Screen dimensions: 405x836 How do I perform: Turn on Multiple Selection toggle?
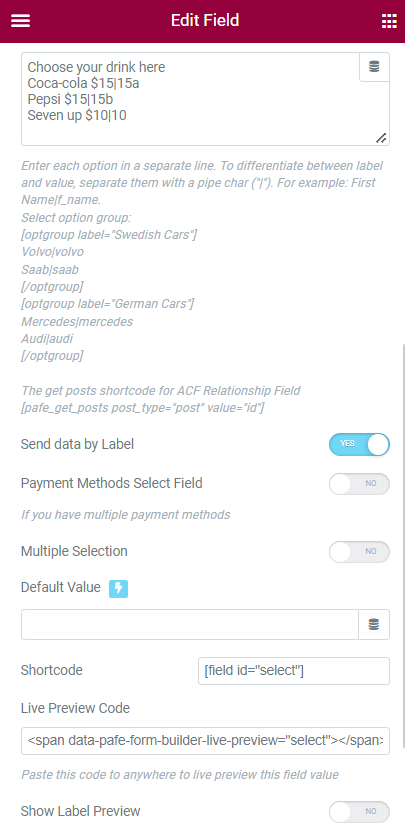359,552
